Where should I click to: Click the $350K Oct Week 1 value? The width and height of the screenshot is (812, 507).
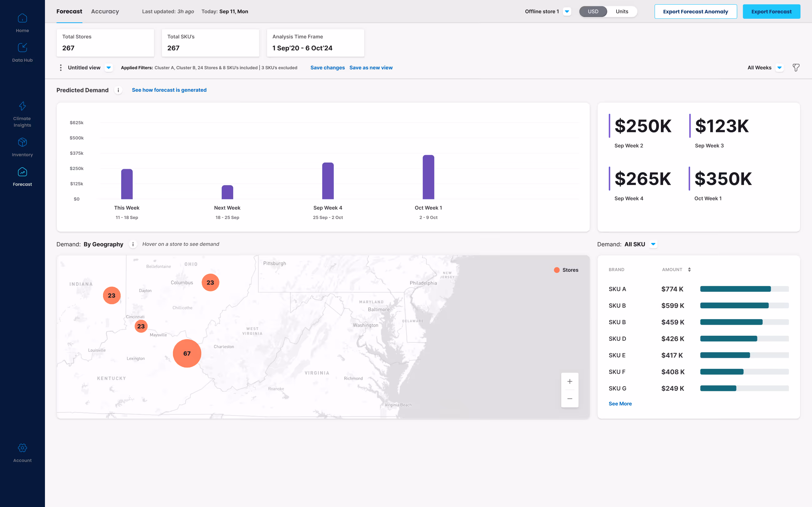tap(723, 179)
